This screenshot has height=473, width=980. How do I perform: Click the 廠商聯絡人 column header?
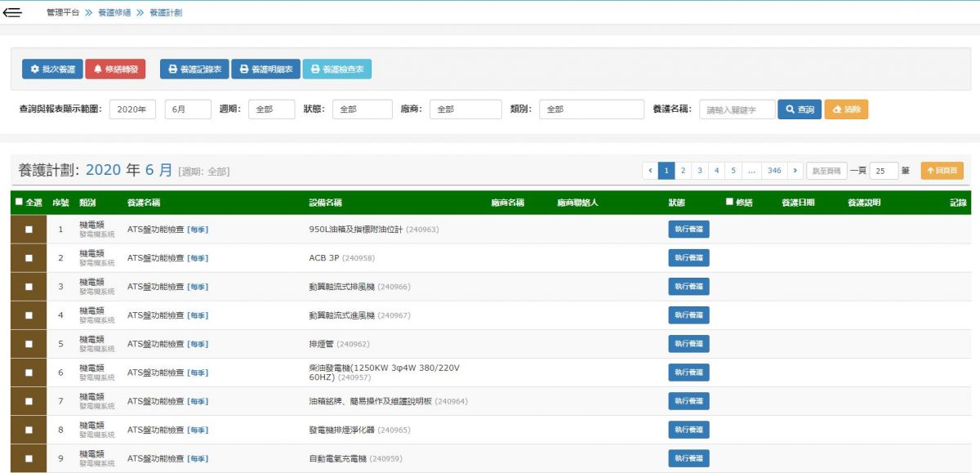point(578,203)
